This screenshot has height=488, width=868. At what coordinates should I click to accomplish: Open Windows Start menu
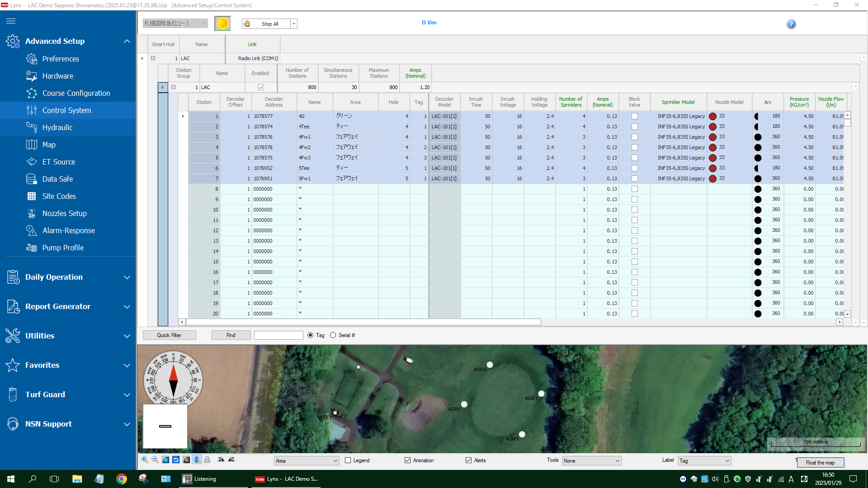coord(11,479)
